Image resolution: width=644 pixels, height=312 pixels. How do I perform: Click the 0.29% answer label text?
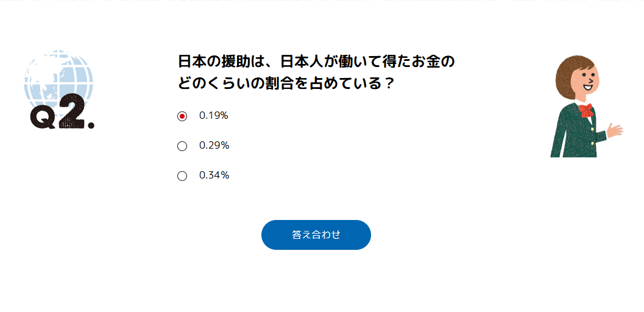coord(214,146)
